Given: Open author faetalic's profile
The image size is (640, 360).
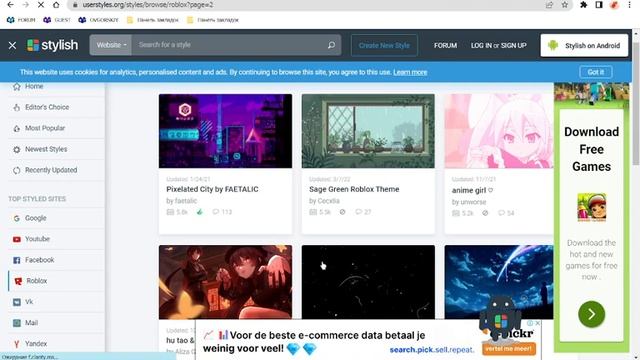Looking at the screenshot, I should pos(185,201).
